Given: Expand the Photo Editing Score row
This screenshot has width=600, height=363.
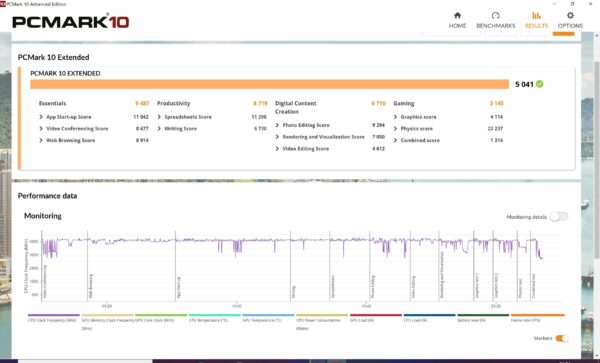Looking at the screenshot, I should click(302, 125).
